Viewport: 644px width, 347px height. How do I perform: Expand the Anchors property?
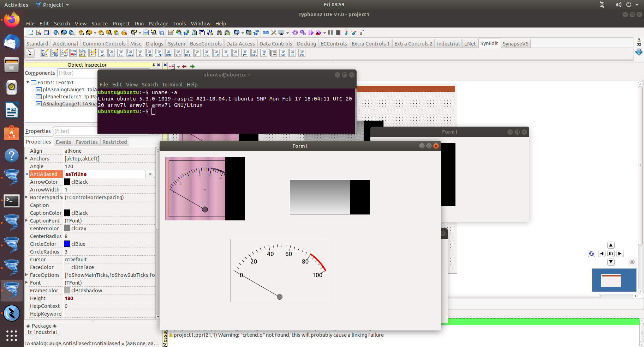(26, 158)
